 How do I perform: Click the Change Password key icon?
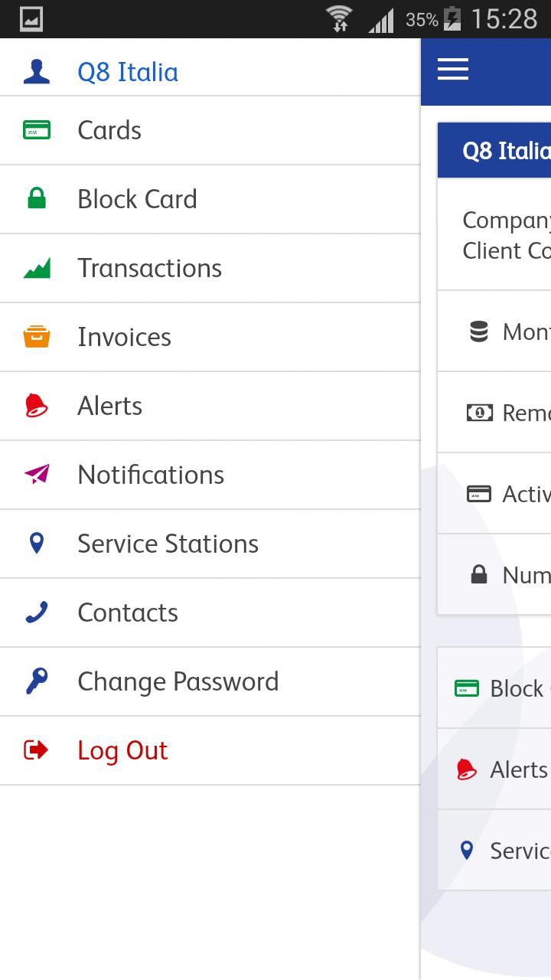coord(37,681)
